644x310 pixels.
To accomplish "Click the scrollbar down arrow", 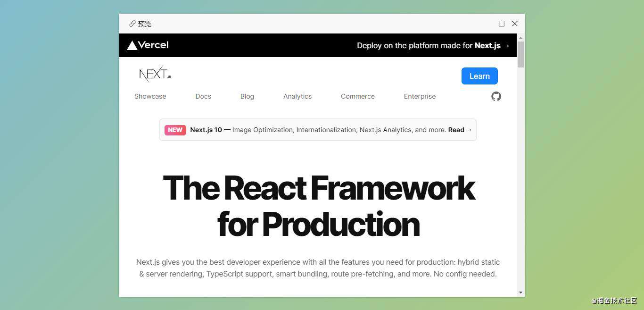I will click(x=520, y=293).
